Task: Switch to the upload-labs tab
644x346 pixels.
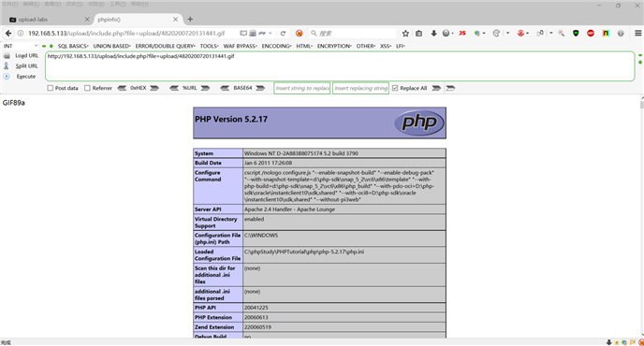Action: pyautogui.click(x=47, y=20)
